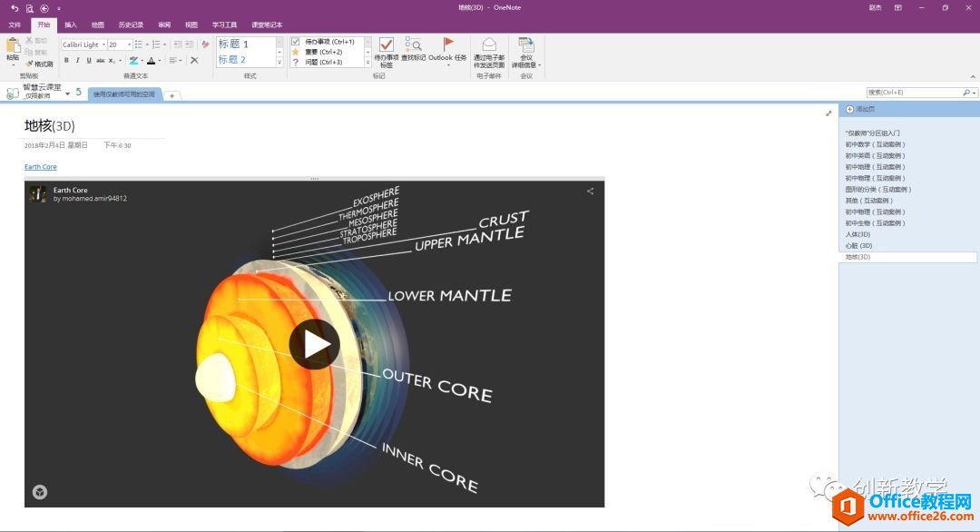980x532 pixels.
Task: Play the Earth Core 3D video
Action: click(315, 345)
